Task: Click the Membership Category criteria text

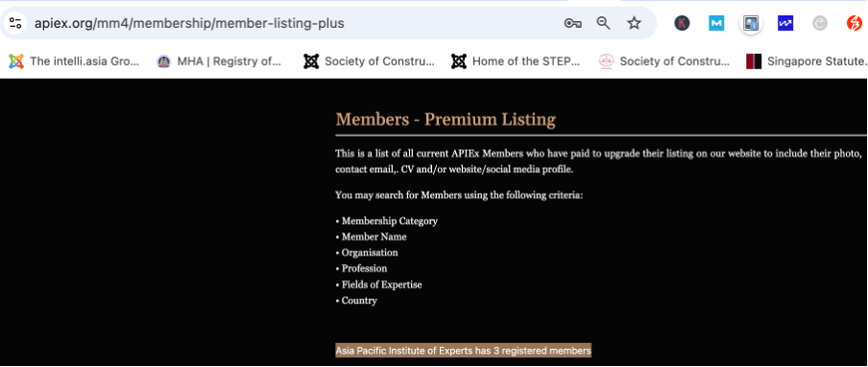Action: (x=390, y=221)
